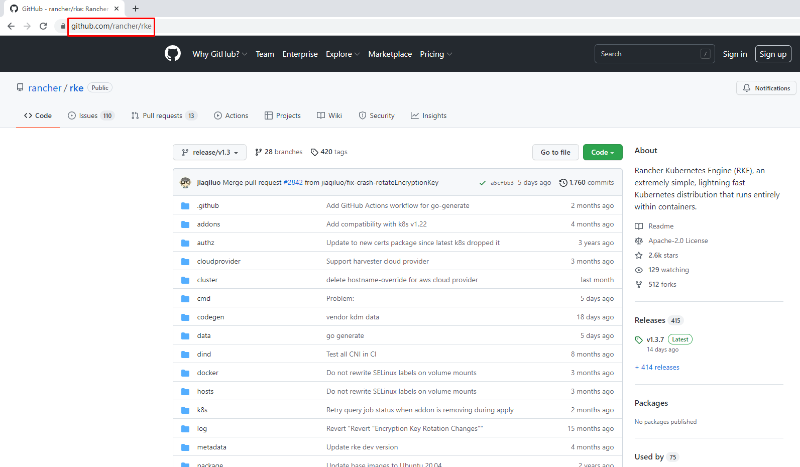This screenshot has width=800, height=467.
Task: Open the docker folder icon
Action: 185,373
